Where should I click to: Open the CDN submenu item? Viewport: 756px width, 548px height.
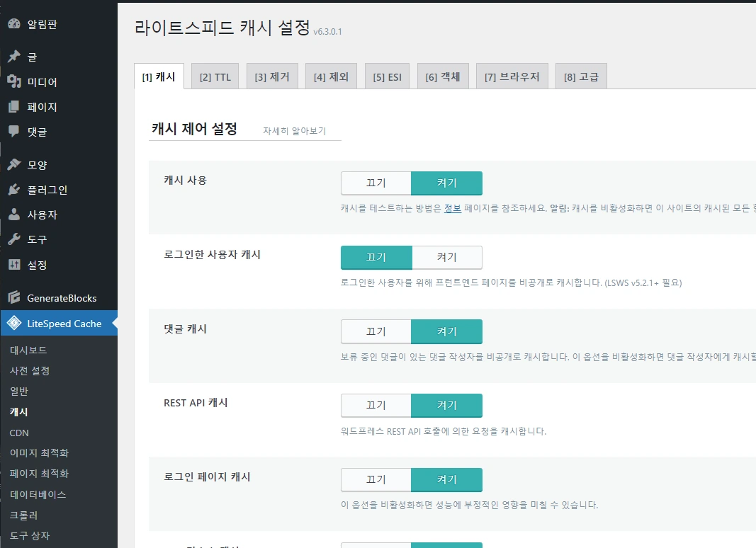[19, 433]
